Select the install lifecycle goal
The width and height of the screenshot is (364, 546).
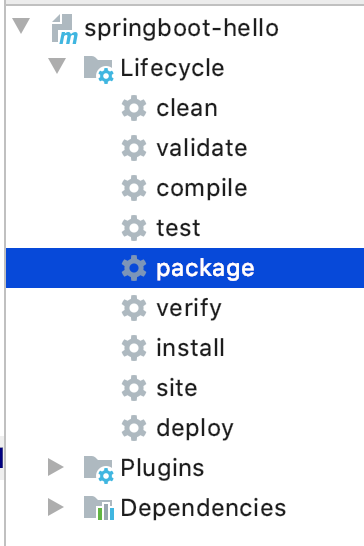(190, 348)
